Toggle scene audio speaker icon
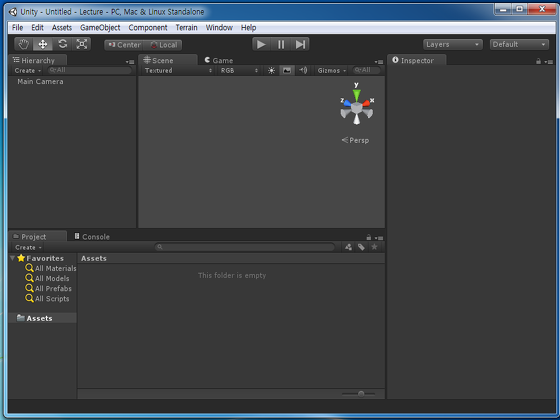 click(x=303, y=70)
